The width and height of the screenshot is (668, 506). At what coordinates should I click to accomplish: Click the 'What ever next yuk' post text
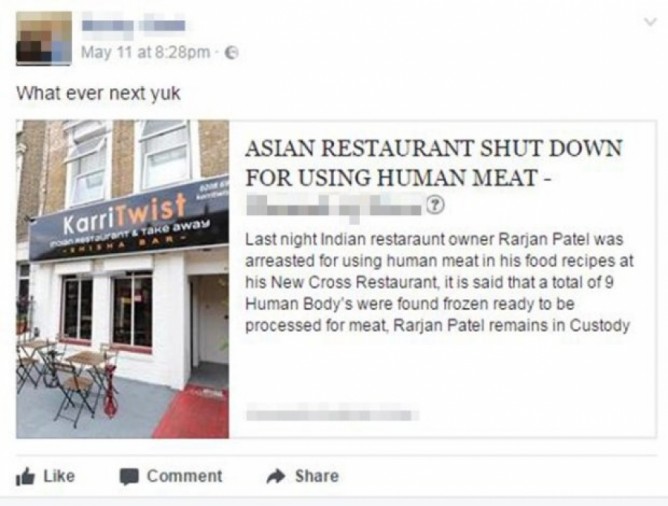coord(98,93)
